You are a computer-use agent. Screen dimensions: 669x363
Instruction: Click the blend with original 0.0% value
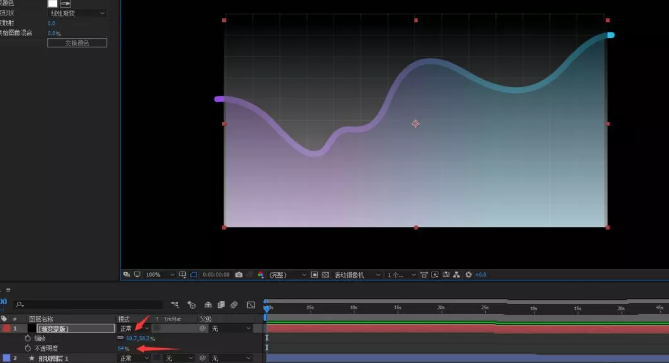tap(54, 33)
